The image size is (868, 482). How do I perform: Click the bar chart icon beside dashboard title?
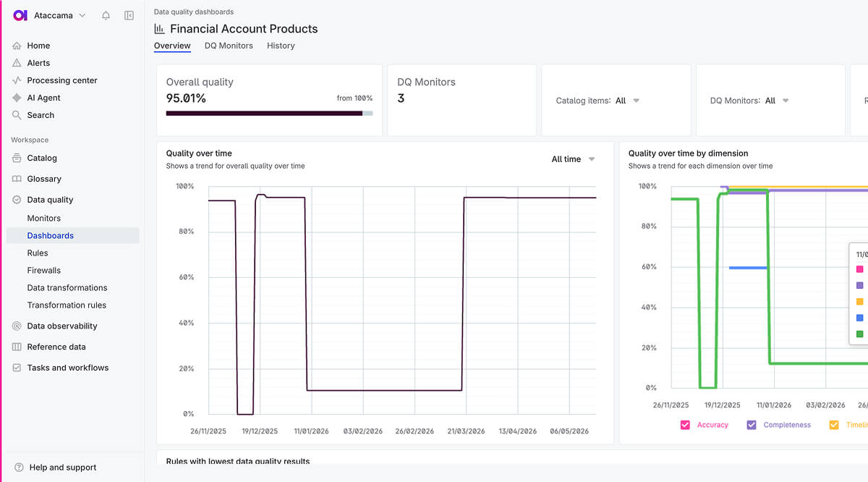point(159,29)
